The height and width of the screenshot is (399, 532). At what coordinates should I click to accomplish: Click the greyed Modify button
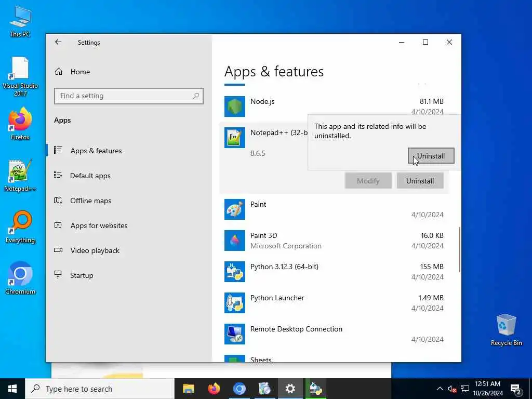click(x=368, y=181)
